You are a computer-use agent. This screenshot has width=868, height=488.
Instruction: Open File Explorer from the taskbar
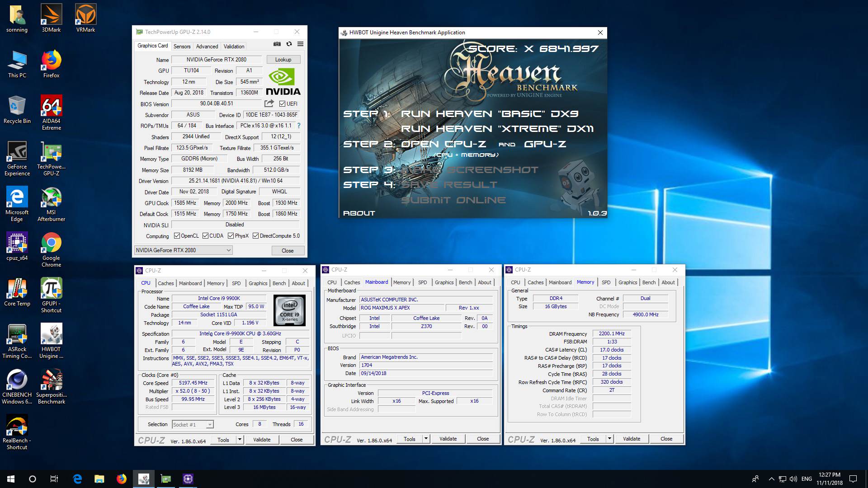click(x=99, y=479)
